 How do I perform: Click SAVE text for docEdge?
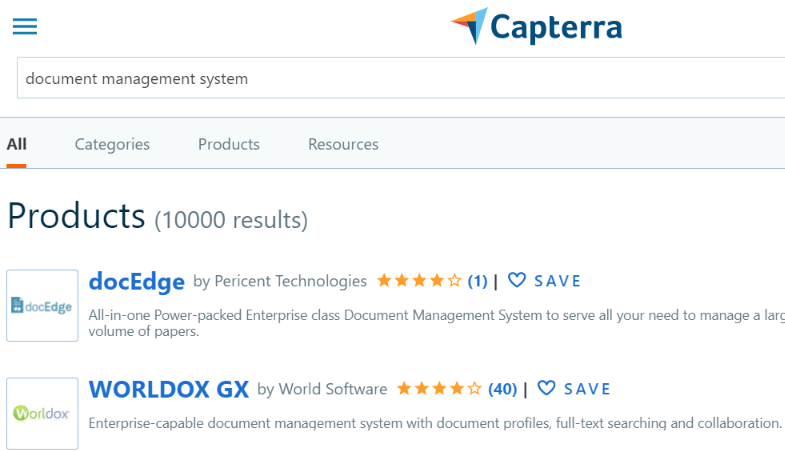coord(558,281)
